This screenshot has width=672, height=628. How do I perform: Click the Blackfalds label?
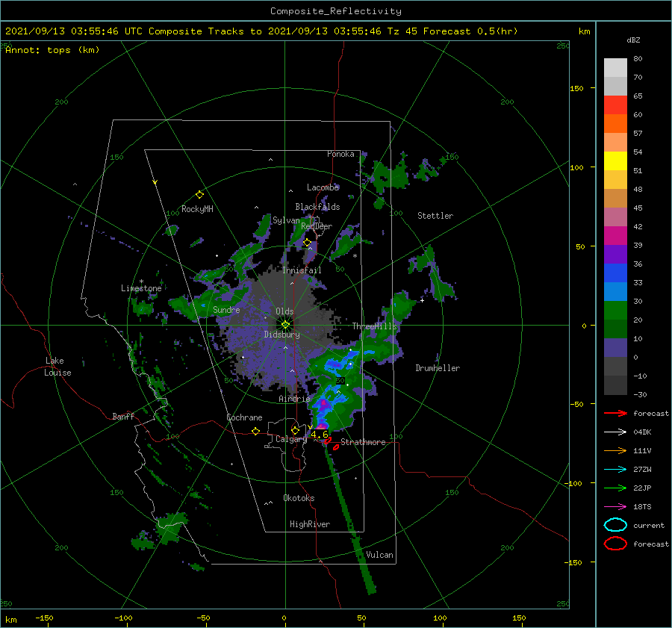[317, 207]
